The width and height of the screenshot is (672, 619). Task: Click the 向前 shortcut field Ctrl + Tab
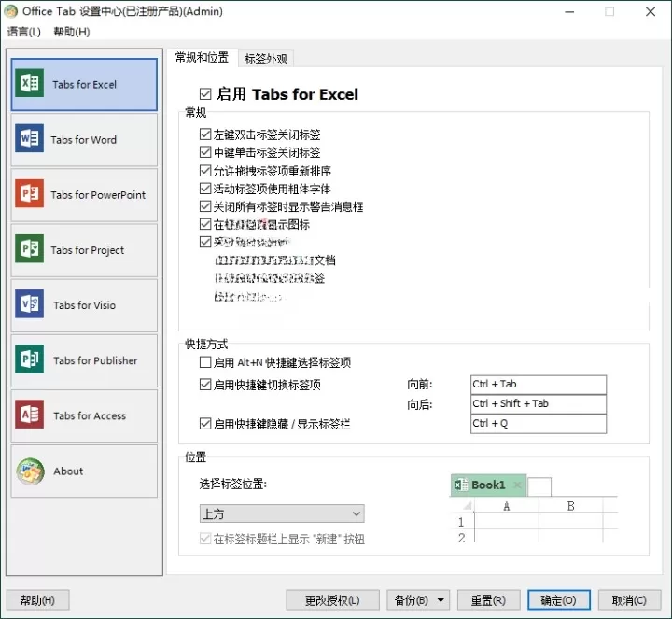click(539, 384)
